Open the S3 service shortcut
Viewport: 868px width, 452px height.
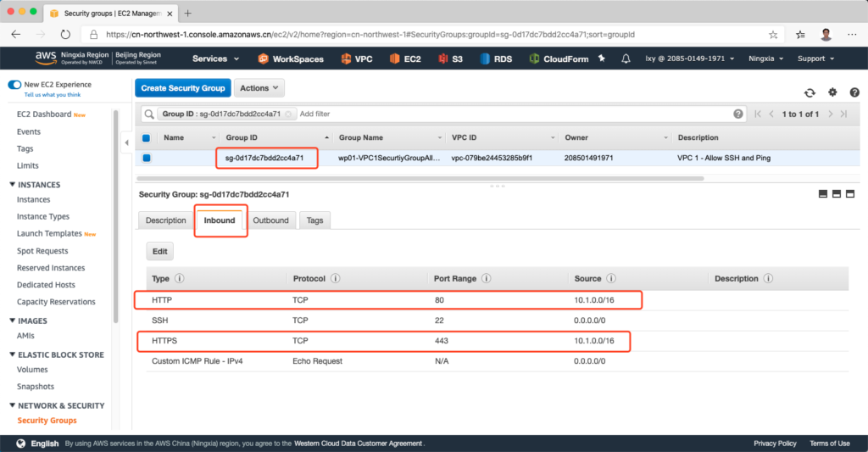[x=450, y=59]
